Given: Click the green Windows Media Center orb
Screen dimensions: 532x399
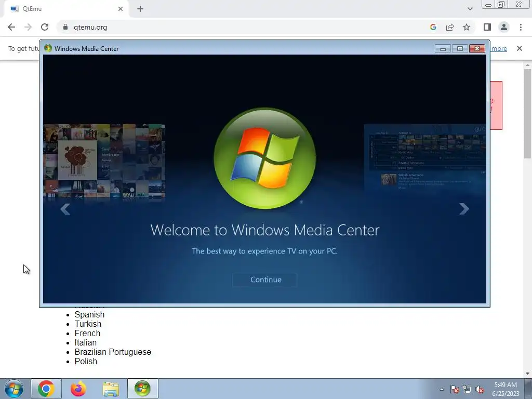Looking at the screenshot, I should (265, 158).
